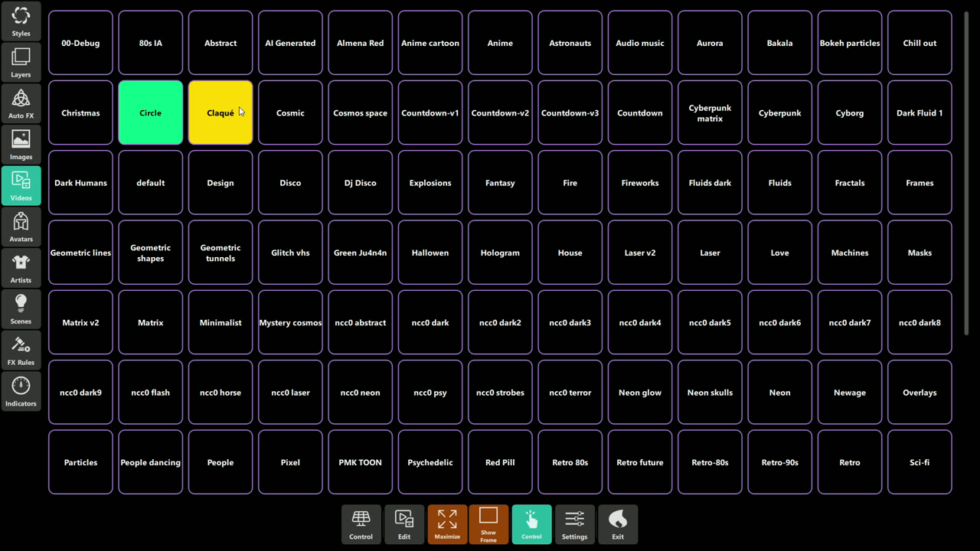The image size is (980, 551).
Task: Select the Hologram tile
Action: pos(500,253)
